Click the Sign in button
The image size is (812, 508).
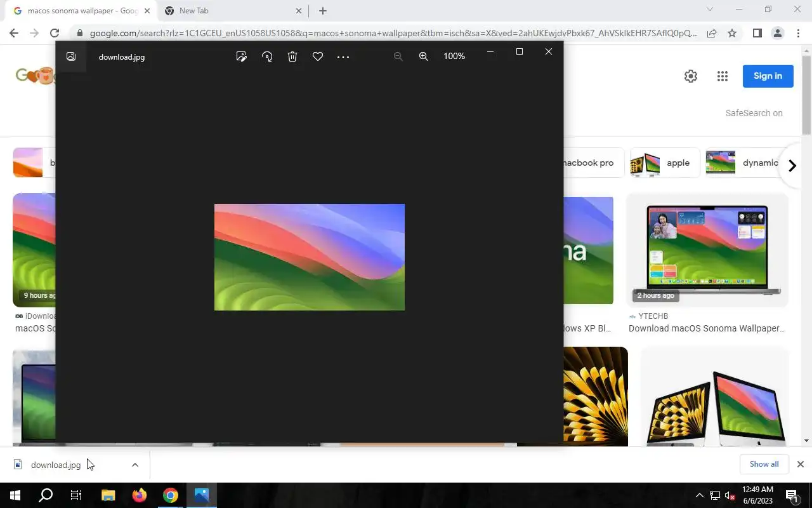[768, 76]
